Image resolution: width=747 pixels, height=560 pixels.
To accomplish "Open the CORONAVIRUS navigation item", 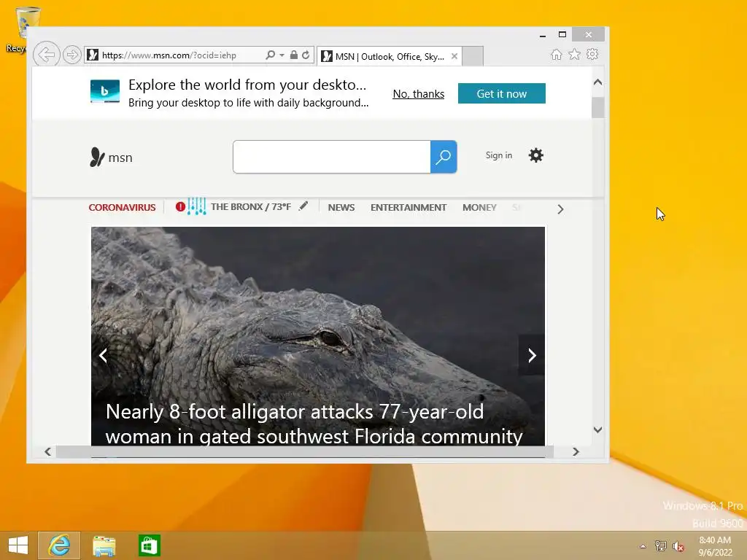I will (122, 208).
